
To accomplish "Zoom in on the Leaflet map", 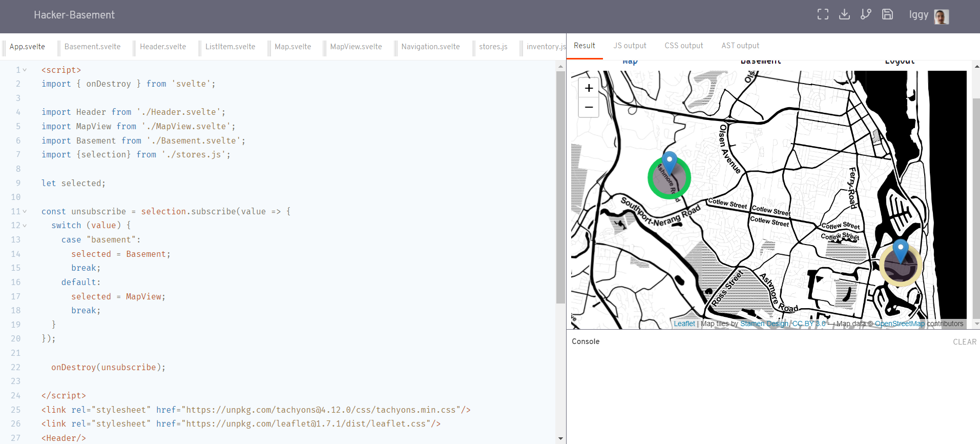I will point(589,88).
